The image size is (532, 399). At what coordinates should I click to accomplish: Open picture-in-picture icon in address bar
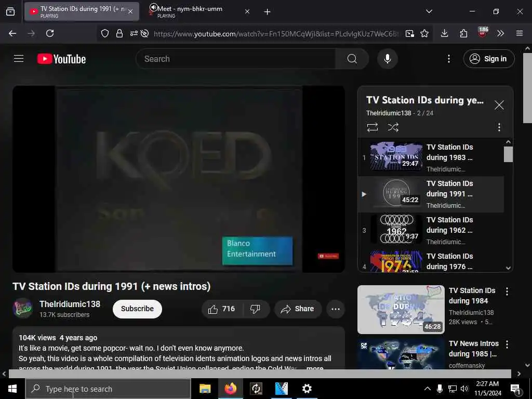tap(409, 33)
